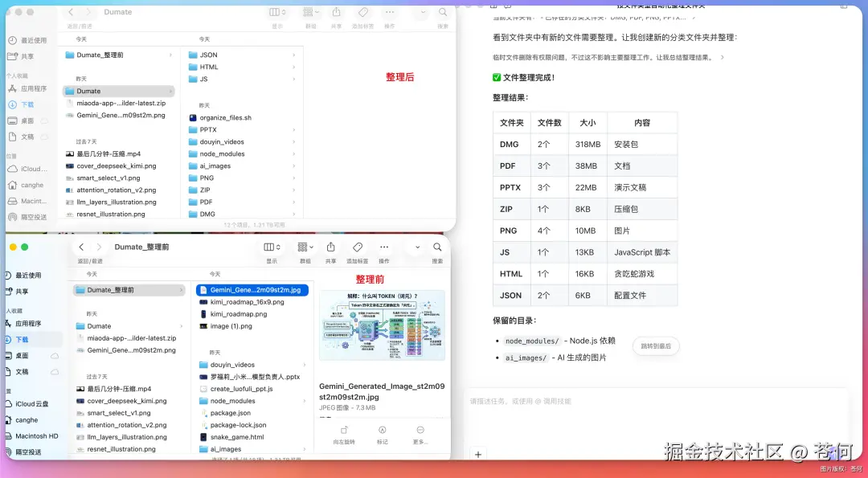The image size is (868, 478).
Task: Open the 操作 (Actions) menu icon in Dumate_整理前 window
Action: 384,247
